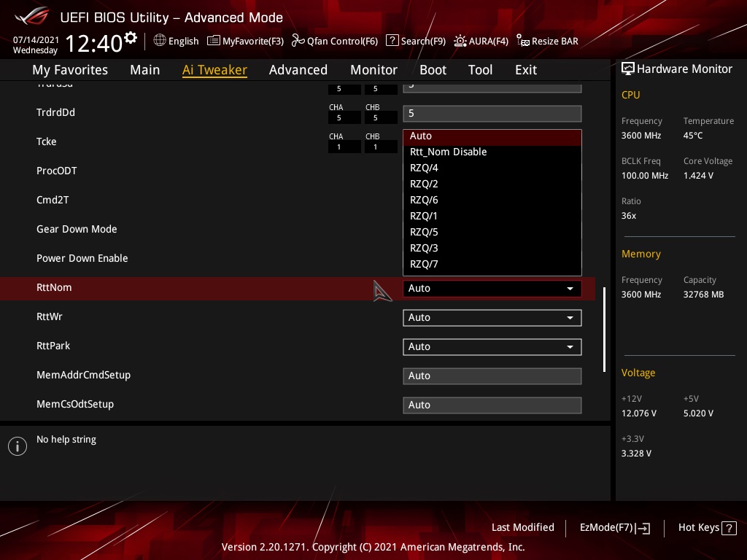
Task: Click the help info circle icon
Action: (x=18, y=446)
